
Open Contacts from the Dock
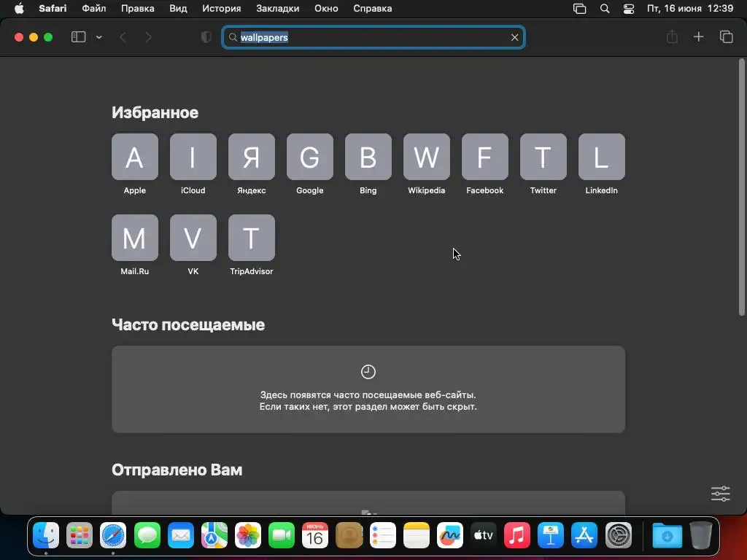349,535
